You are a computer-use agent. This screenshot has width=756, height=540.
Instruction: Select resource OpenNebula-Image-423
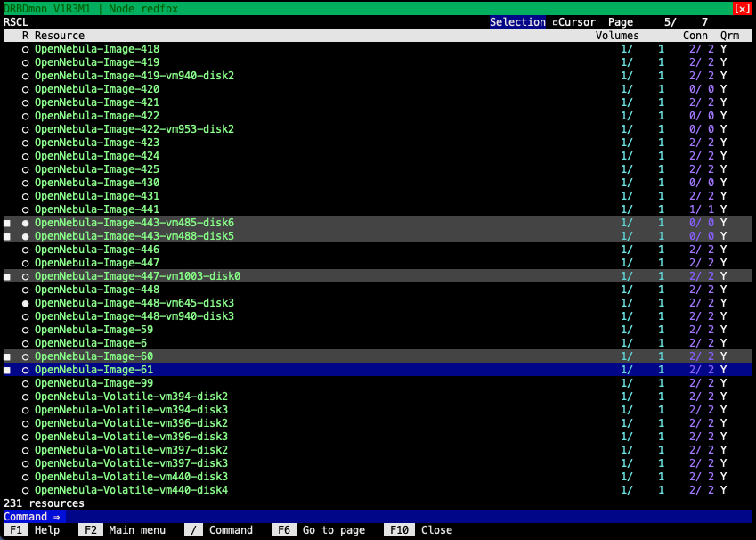click(x=97, y=143)
